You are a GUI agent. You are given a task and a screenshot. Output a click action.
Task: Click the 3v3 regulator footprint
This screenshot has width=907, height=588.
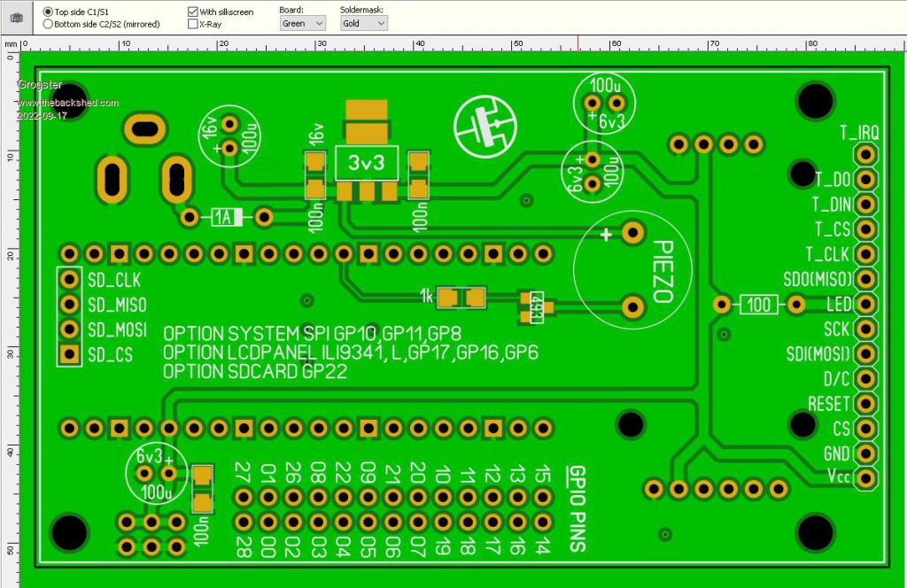(x=366, y=165)
